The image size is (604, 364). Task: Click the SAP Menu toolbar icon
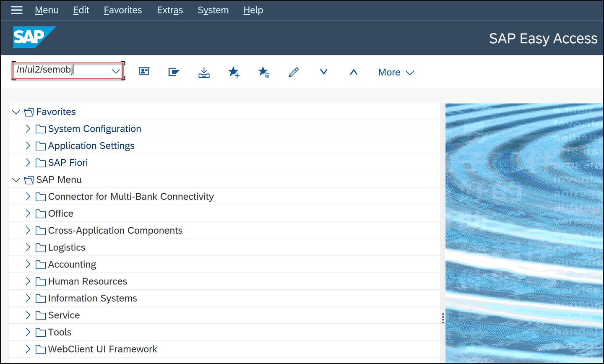(x=174, y=72)
